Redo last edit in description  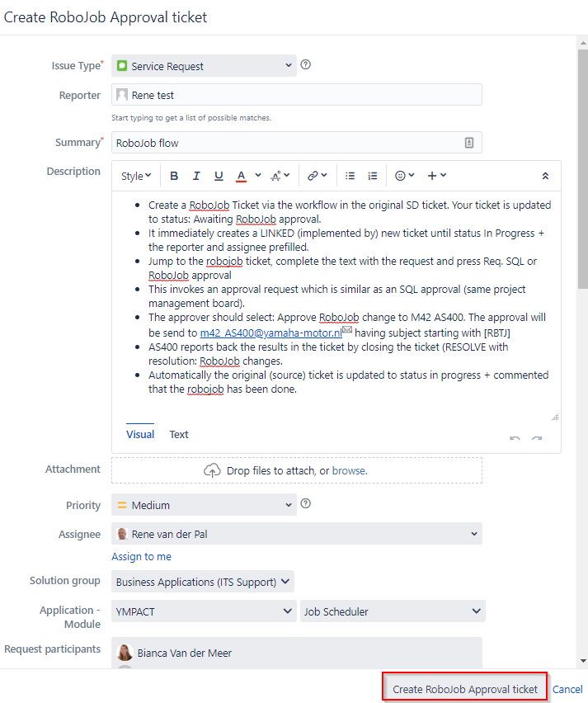click(537, 437)
